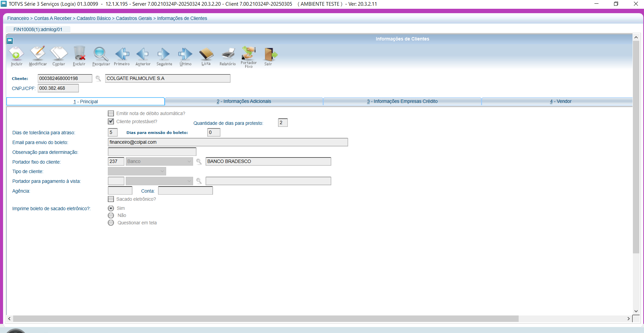Click the Modificar toolbar icon
The width and height of the screenshot is (644, 333).
point(38,56)
